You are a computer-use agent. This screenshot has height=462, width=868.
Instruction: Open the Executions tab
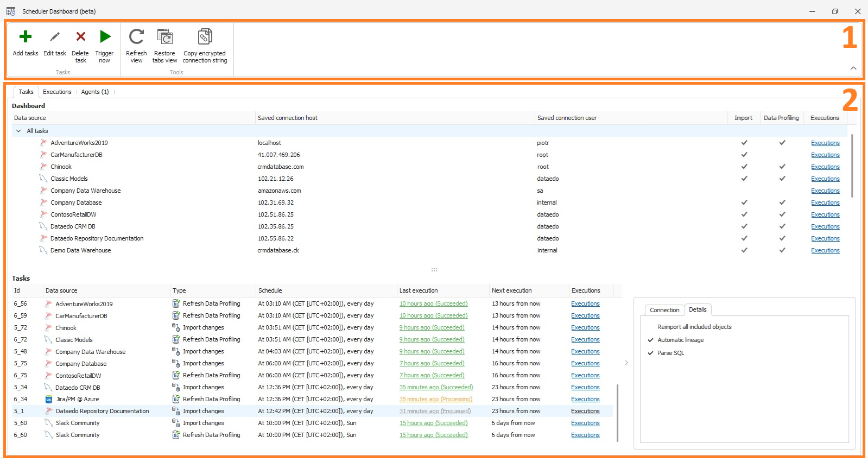(x=57, y=92)
